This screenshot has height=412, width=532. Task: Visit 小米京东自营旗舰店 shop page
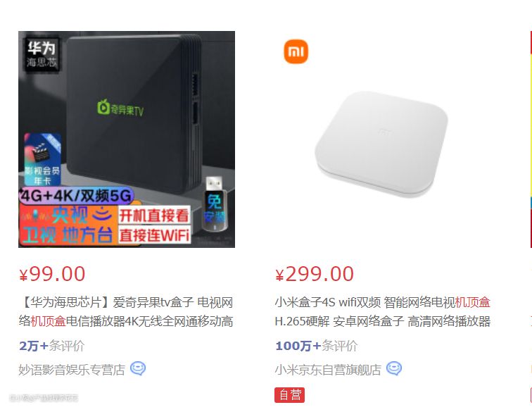tap(328, 369)
